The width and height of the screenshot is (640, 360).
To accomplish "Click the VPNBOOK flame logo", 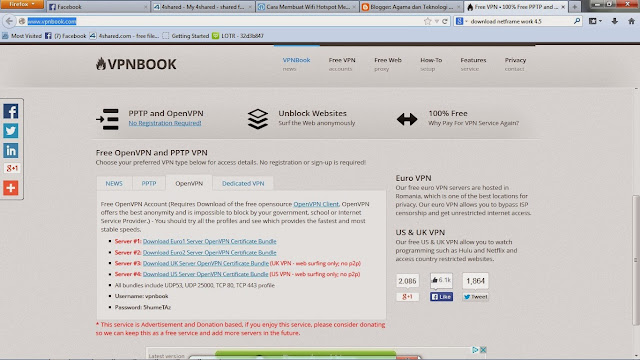I will pos(136,64).
